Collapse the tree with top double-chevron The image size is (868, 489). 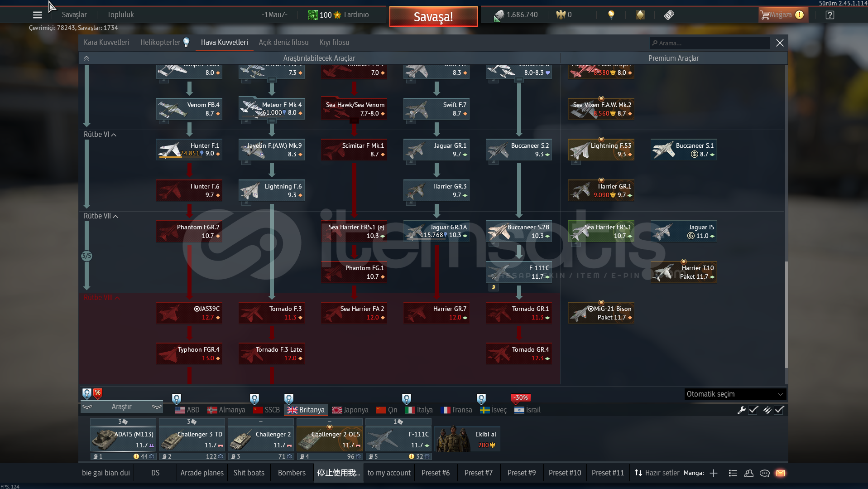(x=86, y=58)
